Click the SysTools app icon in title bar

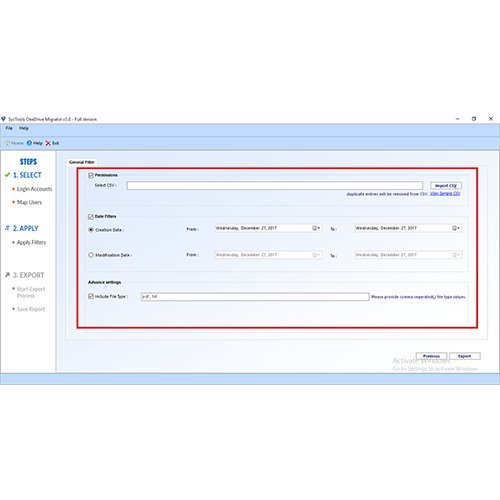point(4,119)
